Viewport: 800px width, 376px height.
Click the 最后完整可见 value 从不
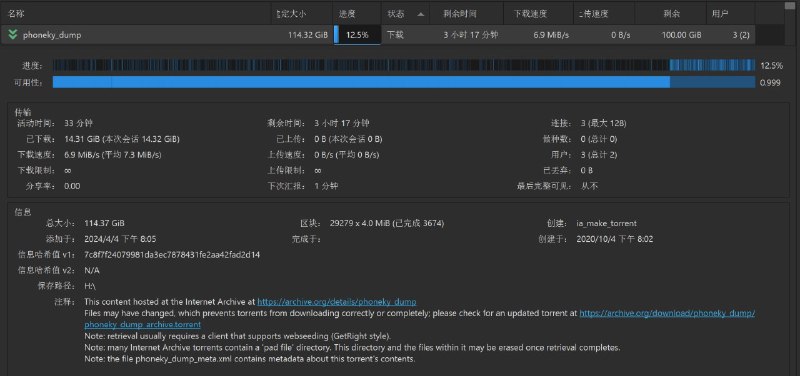(589, 186)
